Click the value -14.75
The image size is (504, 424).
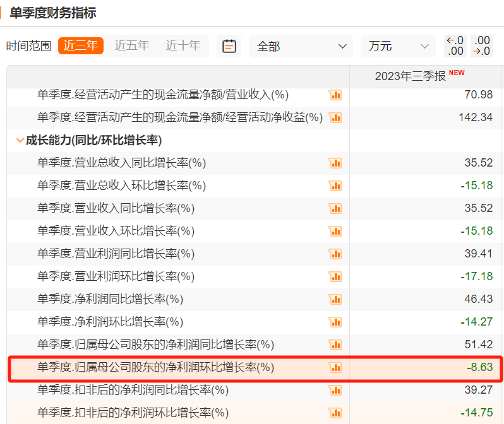[477, 413]
